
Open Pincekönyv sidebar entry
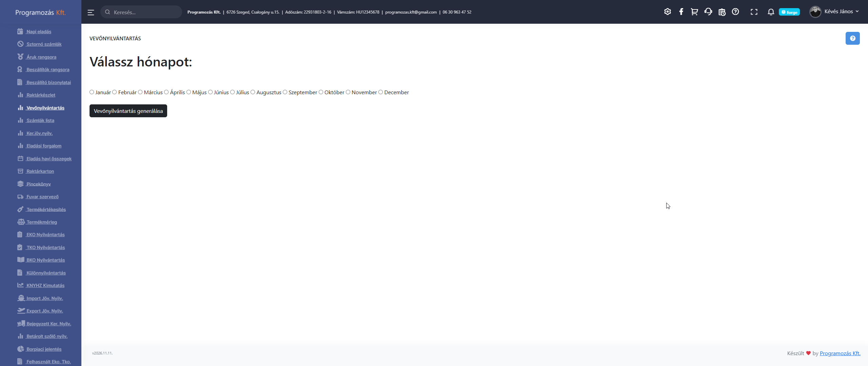(38, 184)
